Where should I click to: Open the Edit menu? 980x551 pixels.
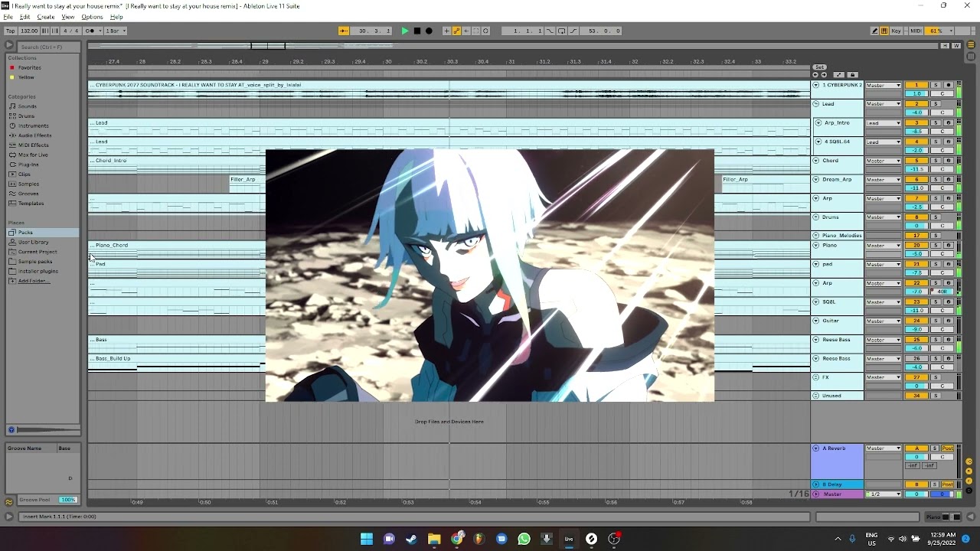tap(24, 17)
